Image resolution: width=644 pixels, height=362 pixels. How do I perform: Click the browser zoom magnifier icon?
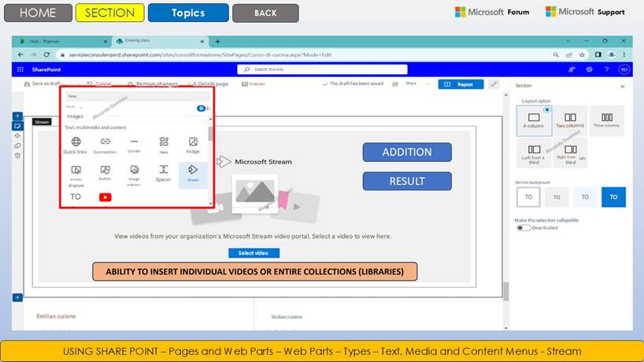point(556,54)
